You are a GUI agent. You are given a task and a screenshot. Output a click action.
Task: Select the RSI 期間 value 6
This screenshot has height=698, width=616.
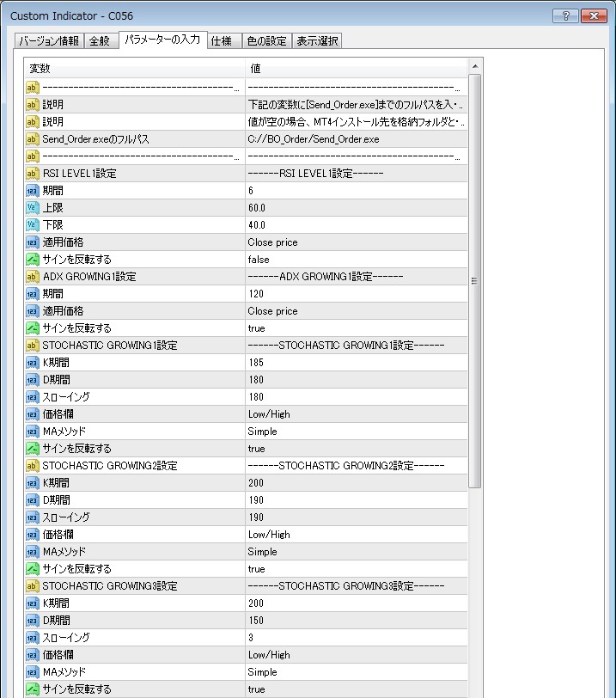(357, 191)
